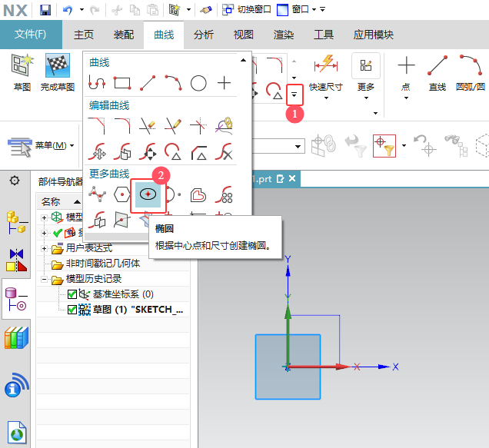Click the Sketch (草图) icon in the ribbon
489x448 pixels.
[22, 65]
